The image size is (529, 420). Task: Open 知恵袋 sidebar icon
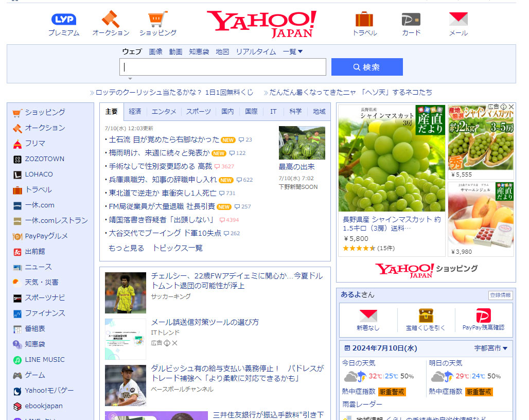coord(17,344)
